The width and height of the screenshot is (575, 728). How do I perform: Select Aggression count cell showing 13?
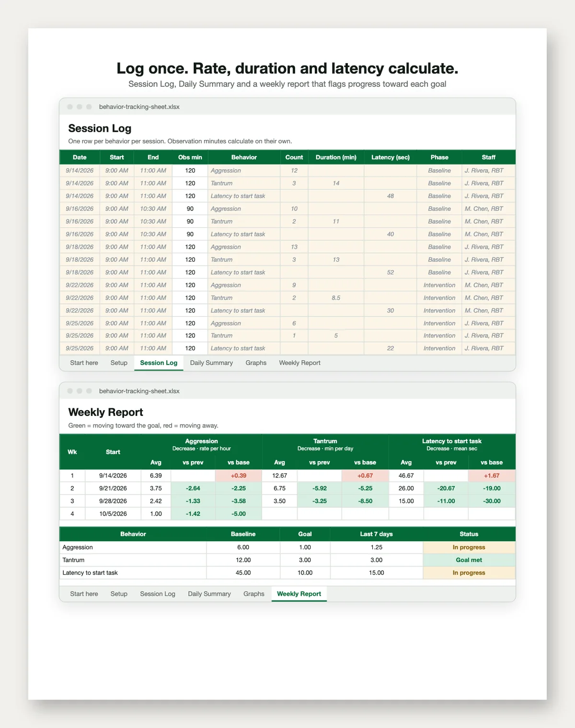(x=294, y=247)
